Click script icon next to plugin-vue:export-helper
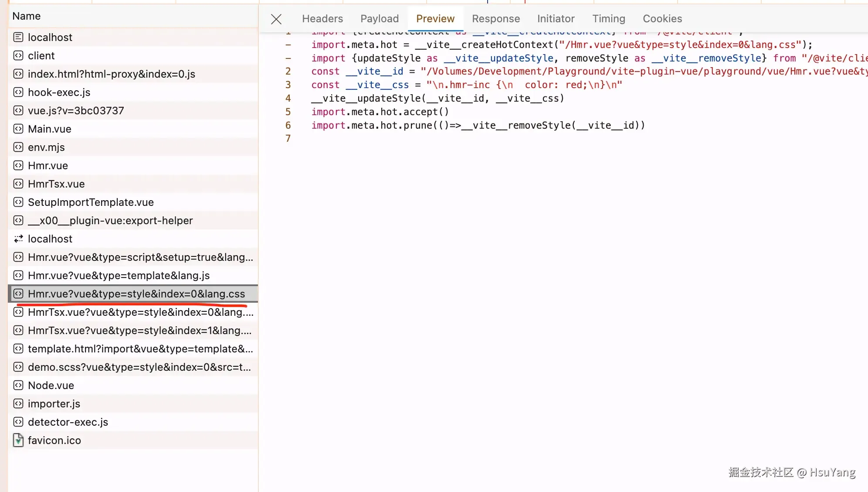 click(x=18, y=220)
